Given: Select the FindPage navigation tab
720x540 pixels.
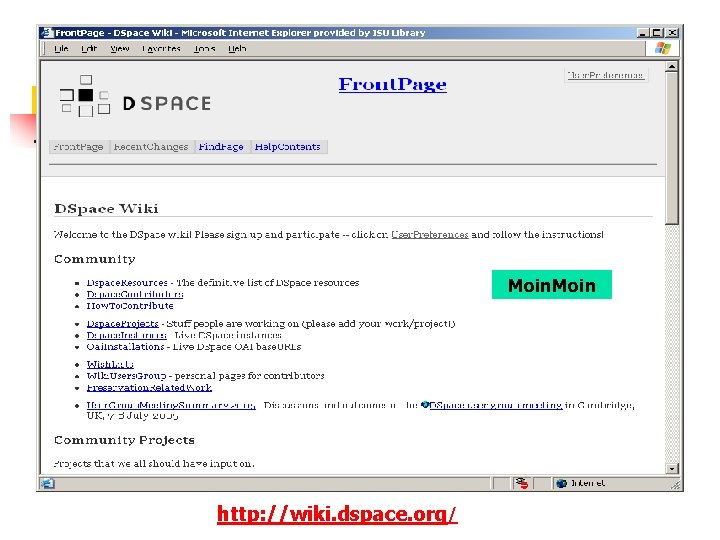Looking at the screenshot, I should click(x=221, y=147).
